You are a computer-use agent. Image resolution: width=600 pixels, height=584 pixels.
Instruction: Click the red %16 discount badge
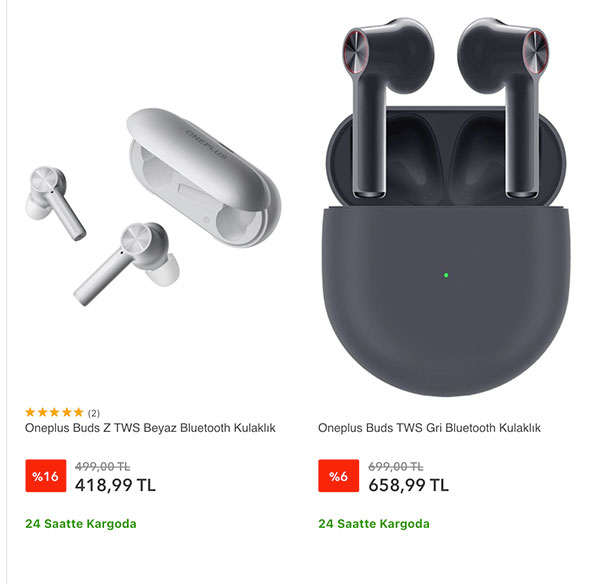[46, 476]
